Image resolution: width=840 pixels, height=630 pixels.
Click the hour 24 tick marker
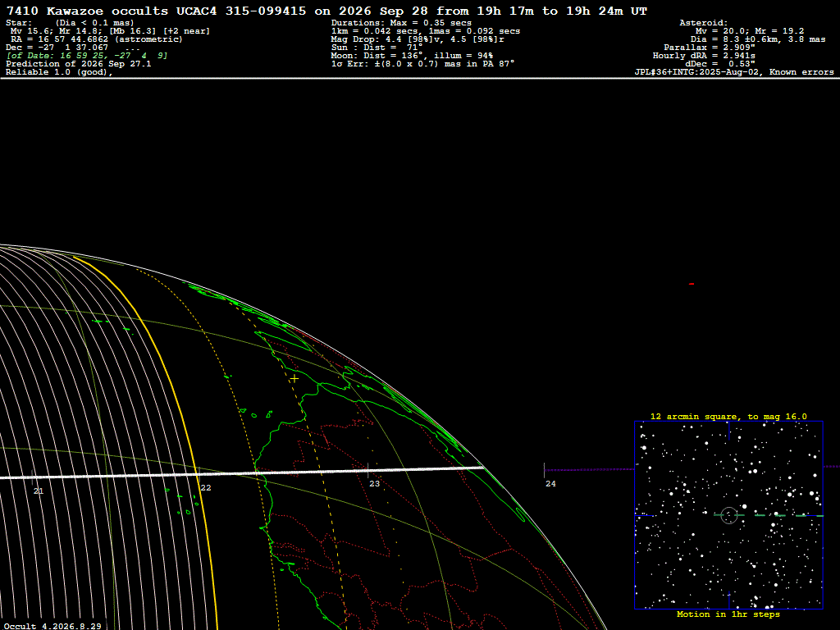coord(550,483)
